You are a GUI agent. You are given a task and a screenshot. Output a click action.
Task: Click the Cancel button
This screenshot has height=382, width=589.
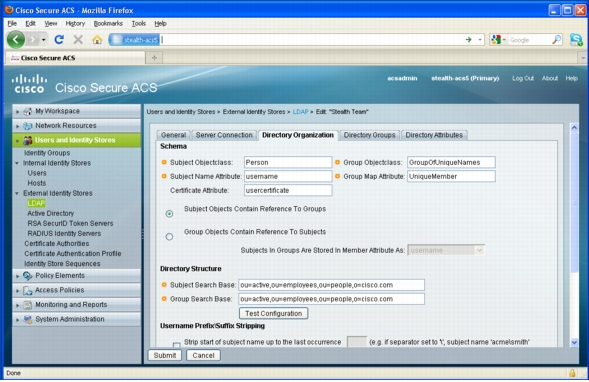203,355
